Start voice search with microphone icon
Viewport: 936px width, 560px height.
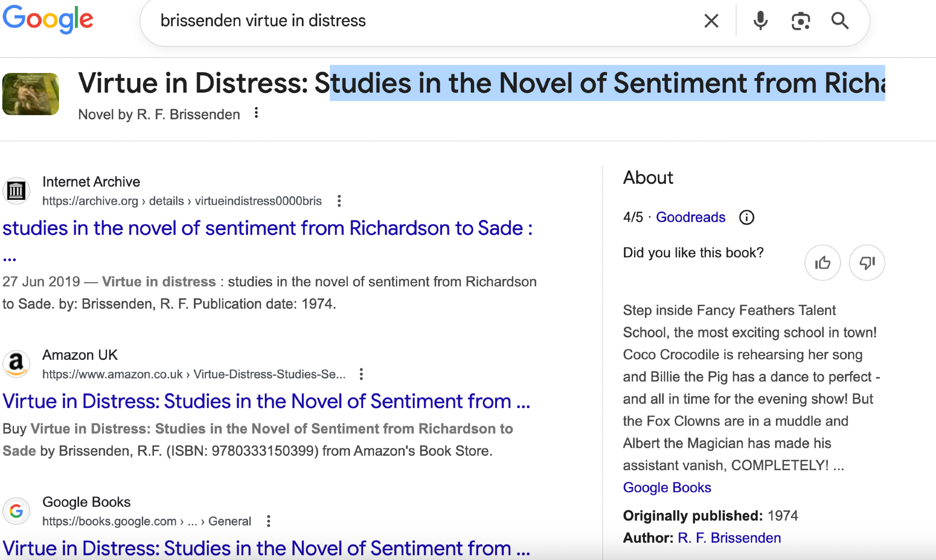click(760, 21)
